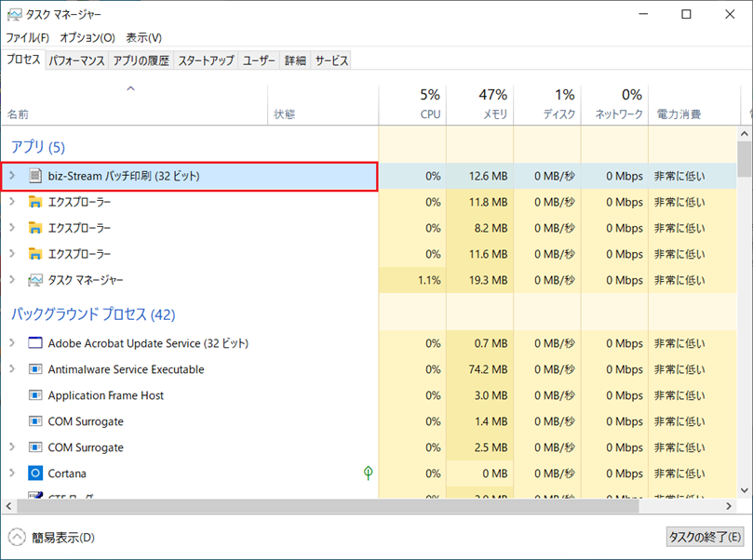Click the horizontal scrollbar right arrow
The height and width of the screenshot is (560, 753).
click(x=729, y=506)
